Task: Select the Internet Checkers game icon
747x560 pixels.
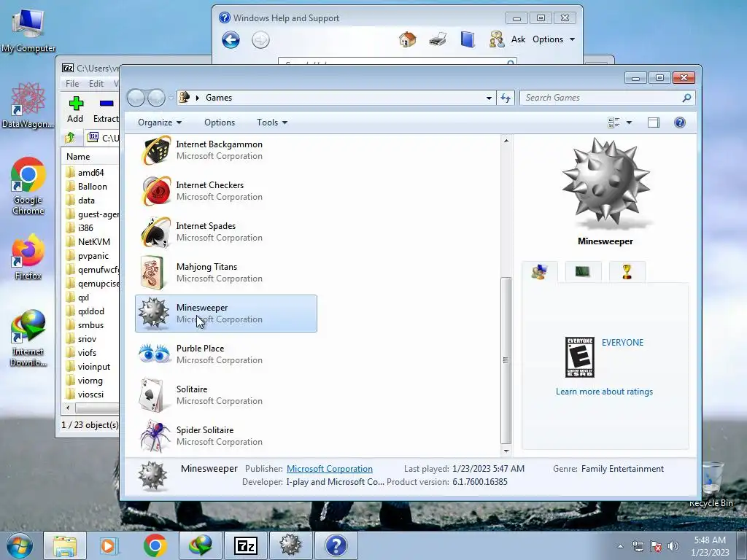Action: click(x=156, y=192)
